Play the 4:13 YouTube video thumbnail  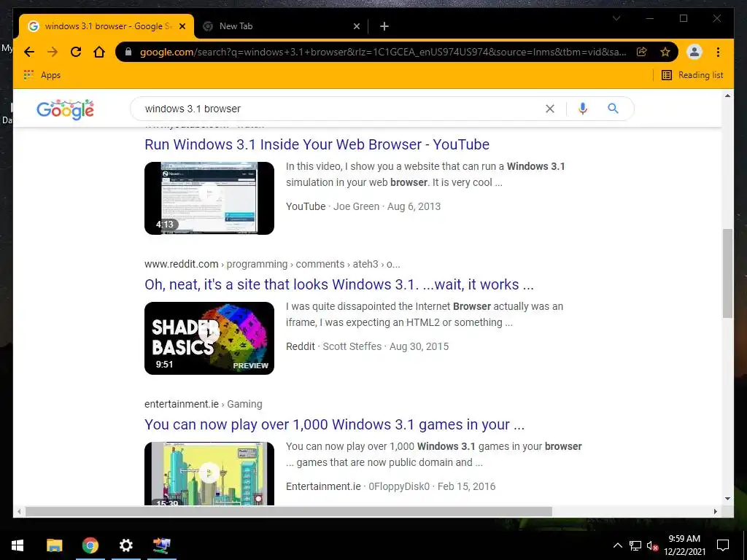point(209,198)
